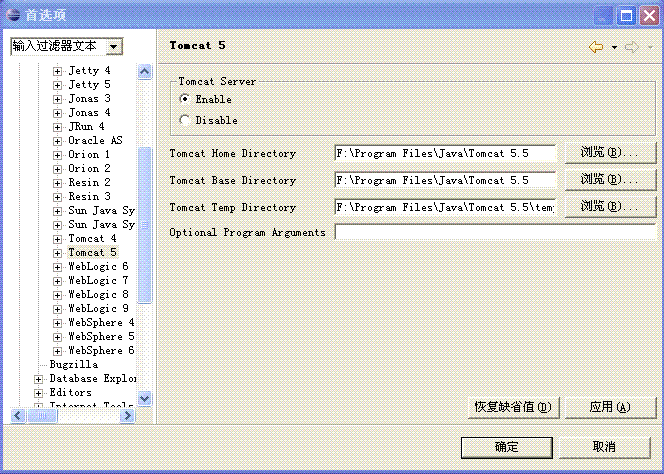Select WebSphere 6 in the tree
The height and width of the screenshot is (474, 664).
[101, 350]
